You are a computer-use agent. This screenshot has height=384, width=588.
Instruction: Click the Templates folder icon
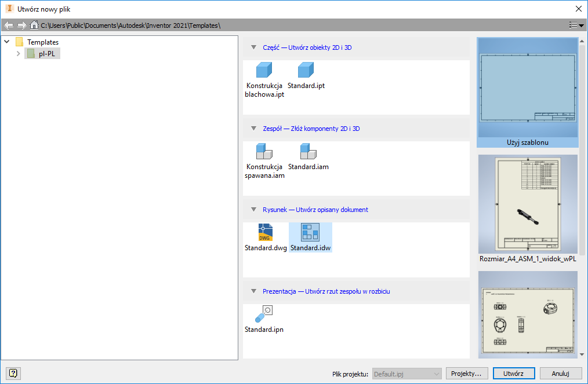[20, 42]
